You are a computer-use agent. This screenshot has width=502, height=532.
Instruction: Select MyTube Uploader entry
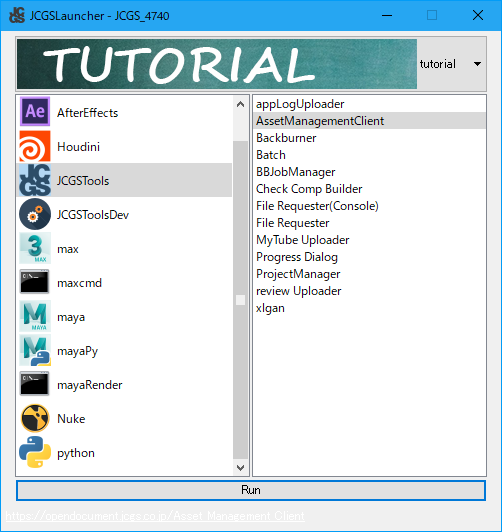click(x=369, y=240)
